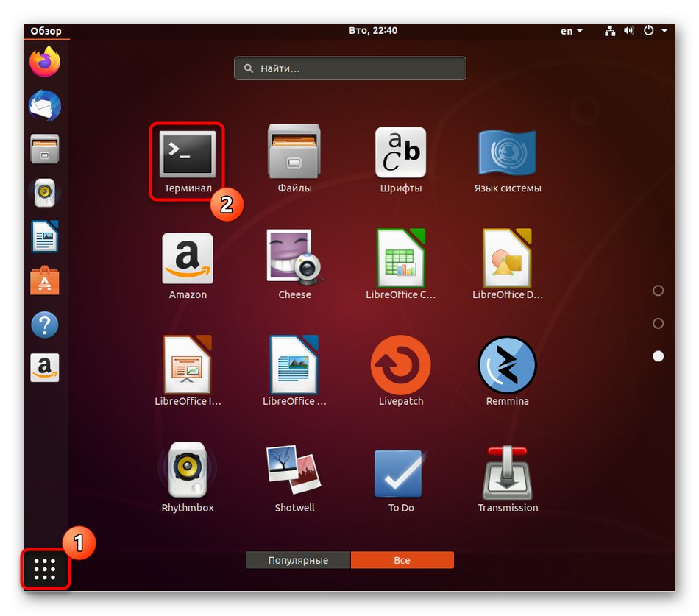Open LibreOffice Writer from the app grid

point(294,371)
